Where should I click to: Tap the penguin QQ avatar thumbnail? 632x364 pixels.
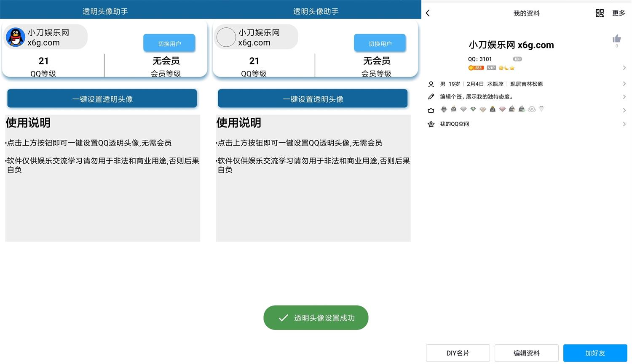(x=15, y=37)
